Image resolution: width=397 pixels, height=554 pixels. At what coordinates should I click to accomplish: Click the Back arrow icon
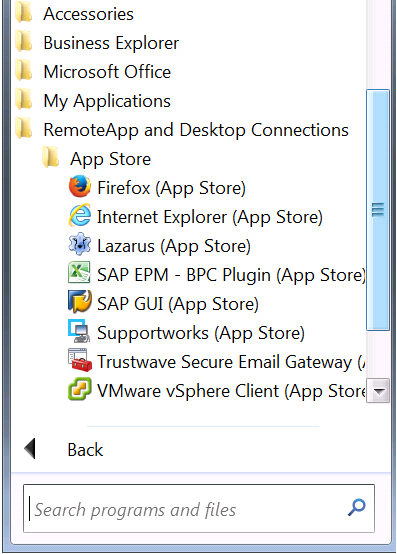(30, 449)
